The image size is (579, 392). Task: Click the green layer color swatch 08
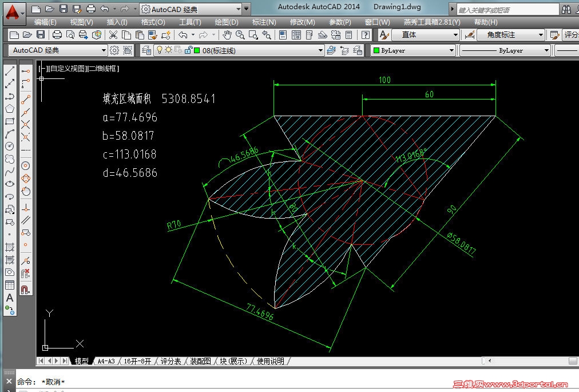point(197,50)
